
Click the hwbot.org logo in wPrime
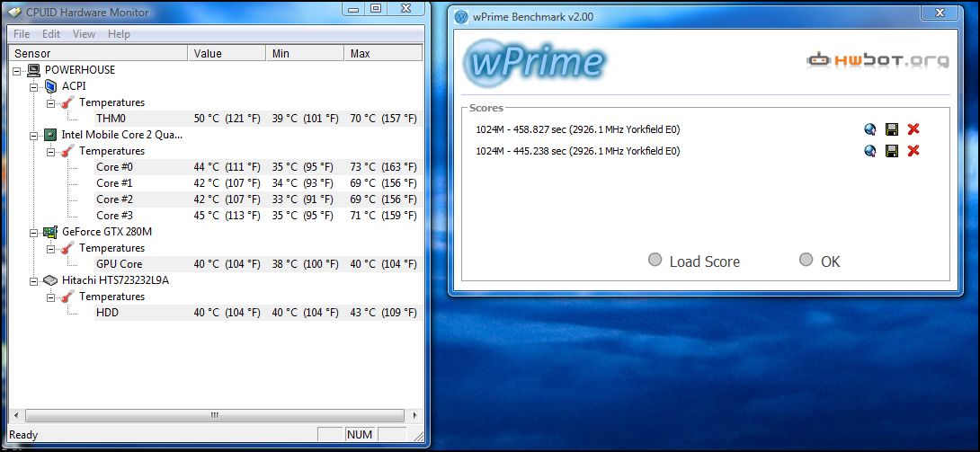tap(878, 60)
